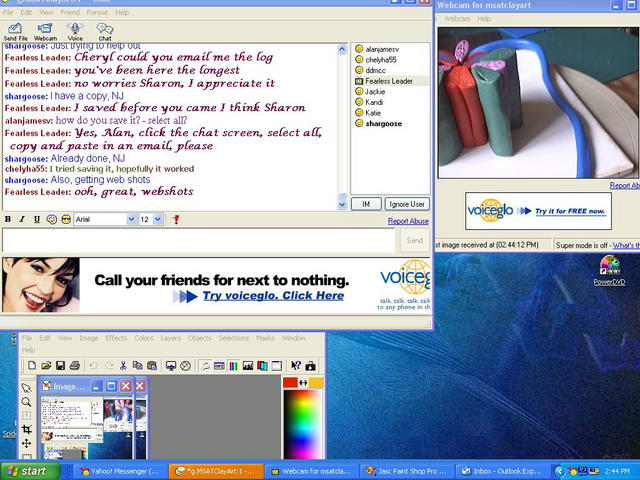The width and height of the screenshot is (640, 480).
Task: Click chat scrollbar up arrow
Action: (x=342, y=49)
